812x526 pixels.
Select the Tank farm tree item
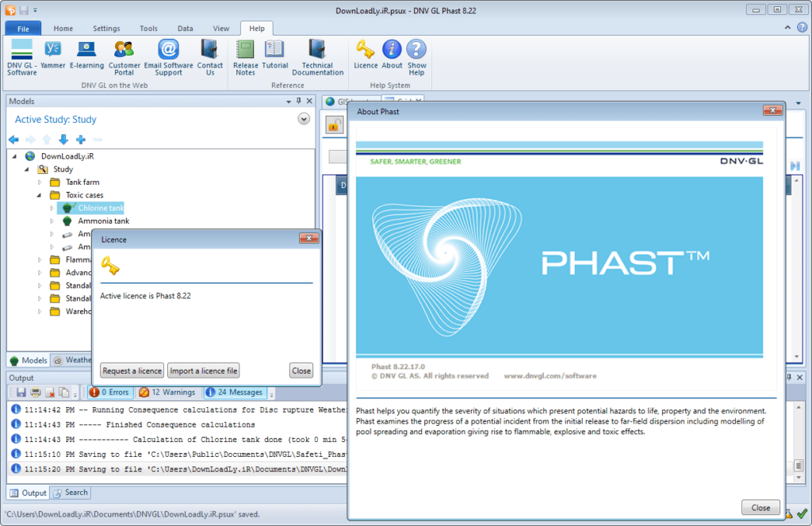82,182
